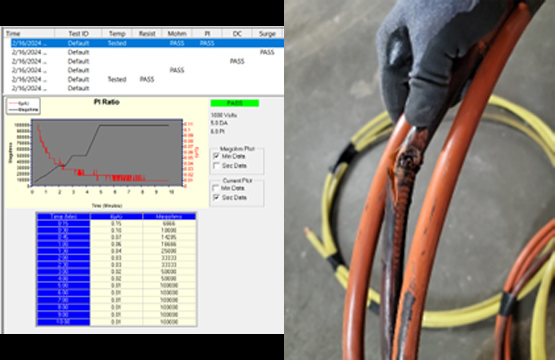Click the chart legend box
Viewport: 555px width, 360px height.
point(23,107)
